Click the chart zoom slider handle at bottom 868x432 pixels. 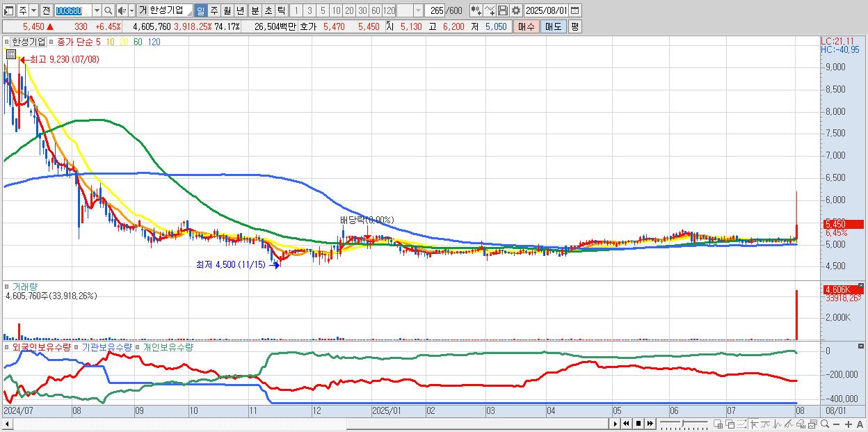(x=682, y=423)
